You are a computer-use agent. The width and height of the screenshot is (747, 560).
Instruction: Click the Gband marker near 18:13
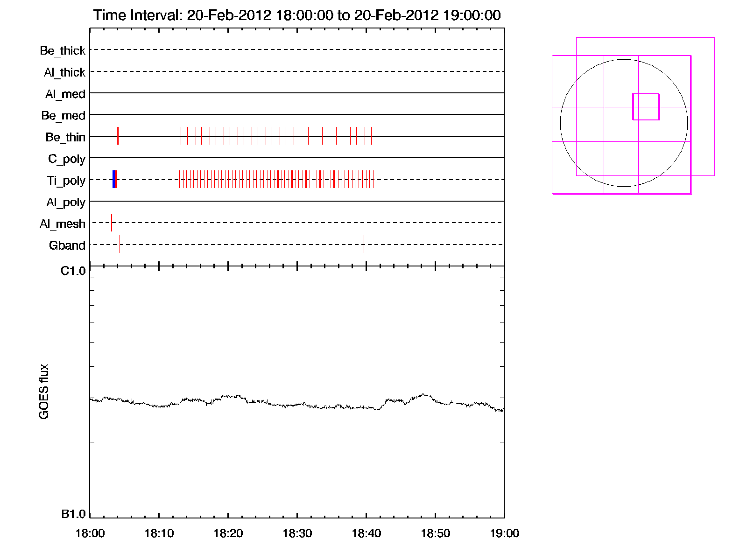[180, 244]
